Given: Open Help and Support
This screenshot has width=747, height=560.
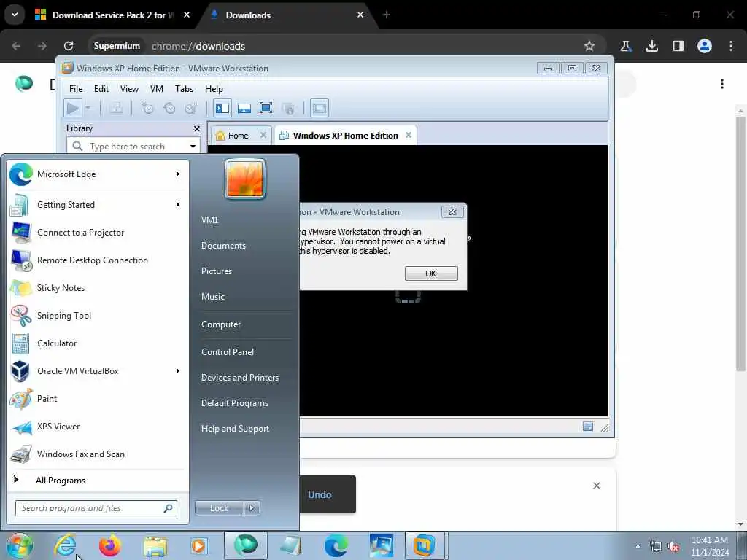Looking at the screenshot, I should (235, 429).
